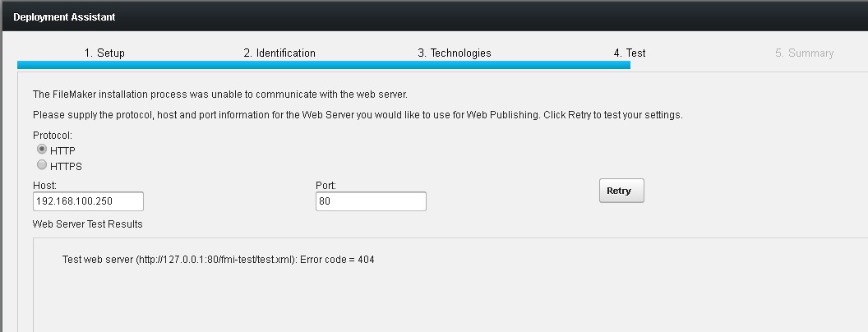
Task: Switch to 3. Technologies step
Action: (x=455, y=53)
